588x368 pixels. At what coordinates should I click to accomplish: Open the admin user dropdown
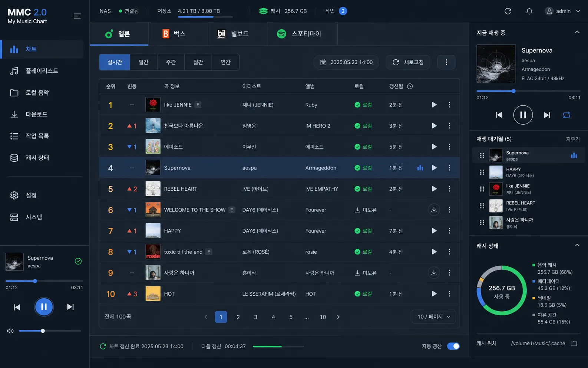(x=562, y=11)
